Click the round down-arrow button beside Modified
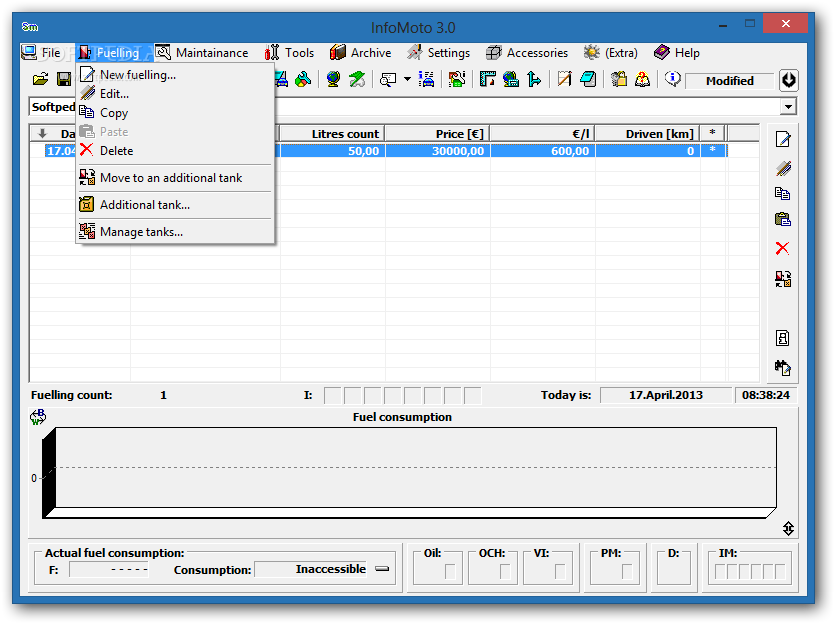The width and height of the screenshot is (835, 624). pos(789,80)
